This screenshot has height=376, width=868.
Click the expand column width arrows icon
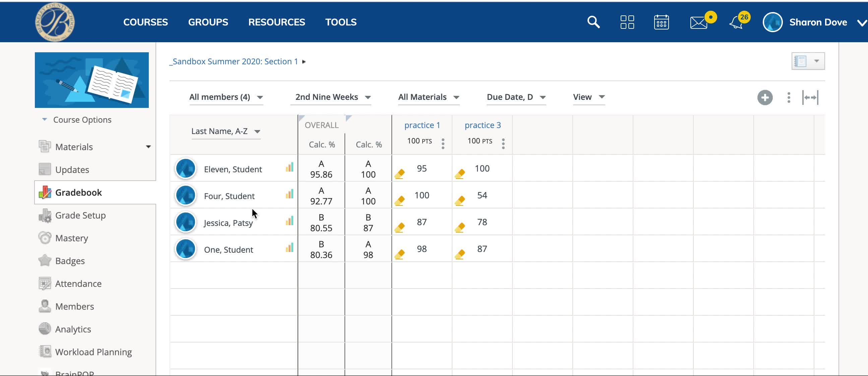(x=810, y=98)
